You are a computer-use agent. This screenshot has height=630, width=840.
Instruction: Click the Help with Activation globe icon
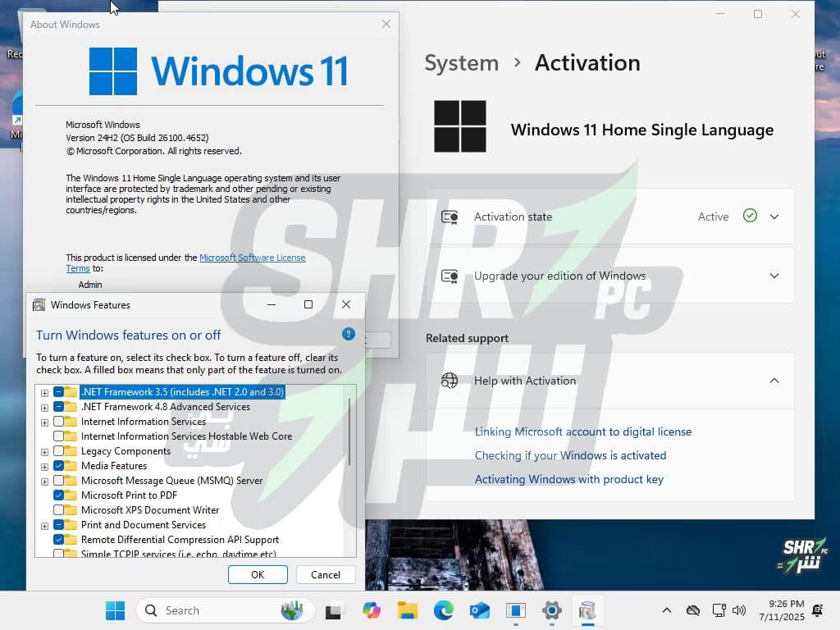coord(450,381)
